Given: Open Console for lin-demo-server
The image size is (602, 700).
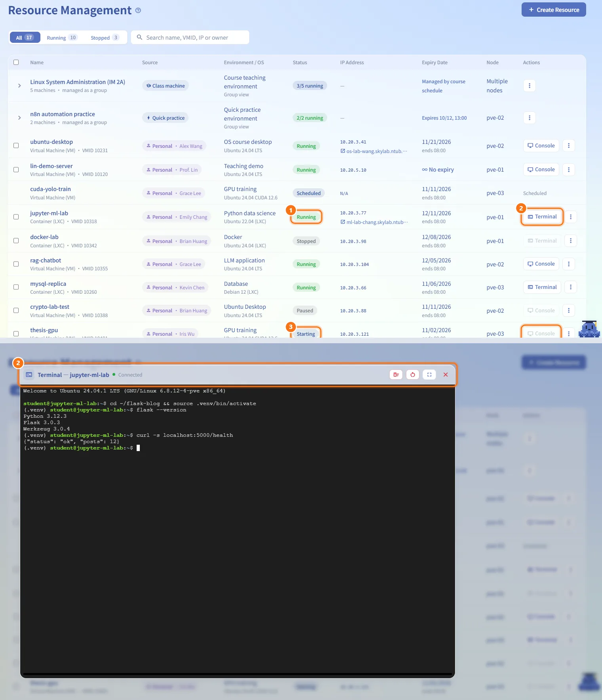Looking at the screenshot, I should [x=541, y=170].
